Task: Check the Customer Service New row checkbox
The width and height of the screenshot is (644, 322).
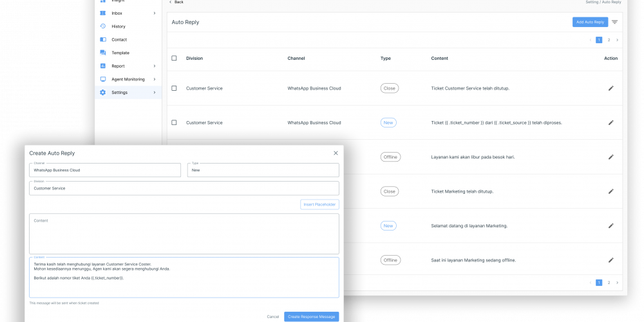Action: tap(174, 122)
